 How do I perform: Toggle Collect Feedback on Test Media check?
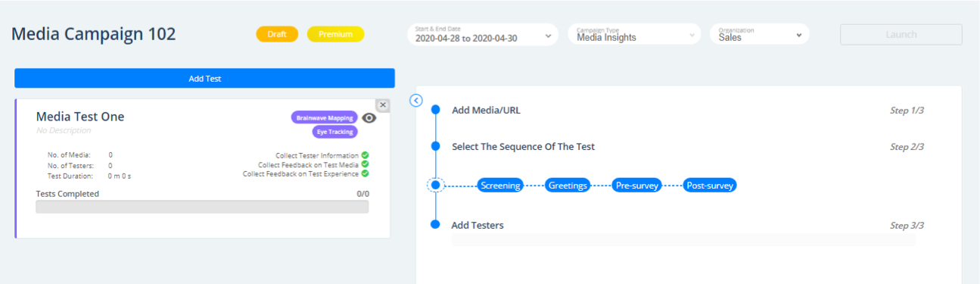(x=365, y=164)
